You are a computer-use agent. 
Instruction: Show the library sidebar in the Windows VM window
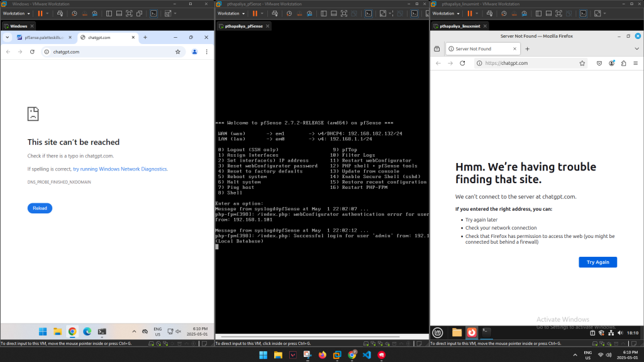[109, 14]
